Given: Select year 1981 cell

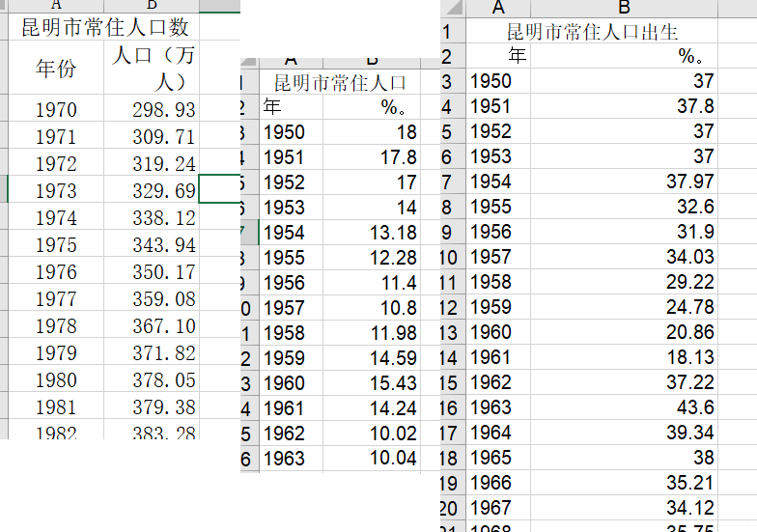Looking at the screenshot, I should pyautogui.click(x=56, y=406).
